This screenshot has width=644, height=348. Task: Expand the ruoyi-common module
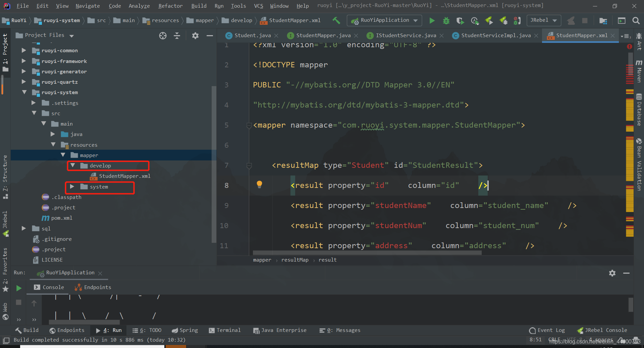point(24,50)
